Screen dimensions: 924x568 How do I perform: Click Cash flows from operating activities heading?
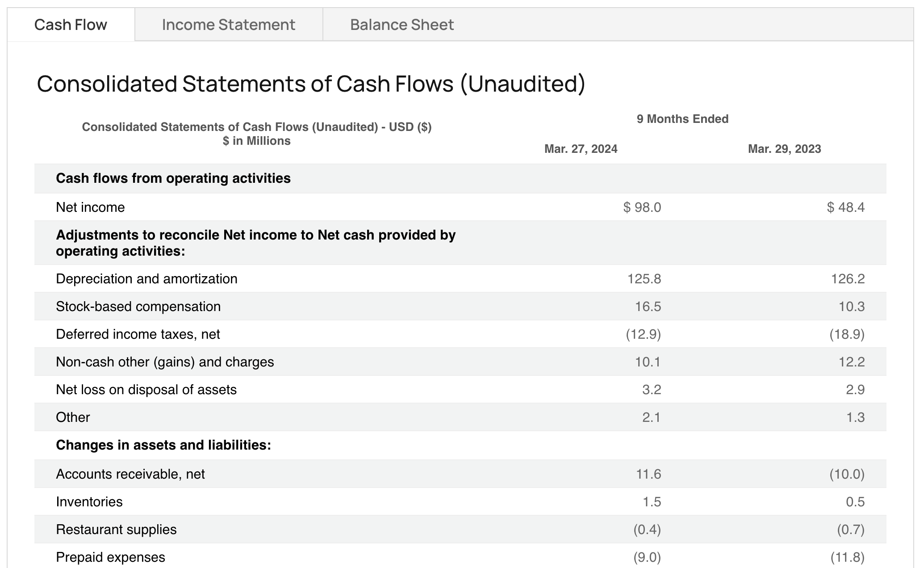(x=173, y=178)
